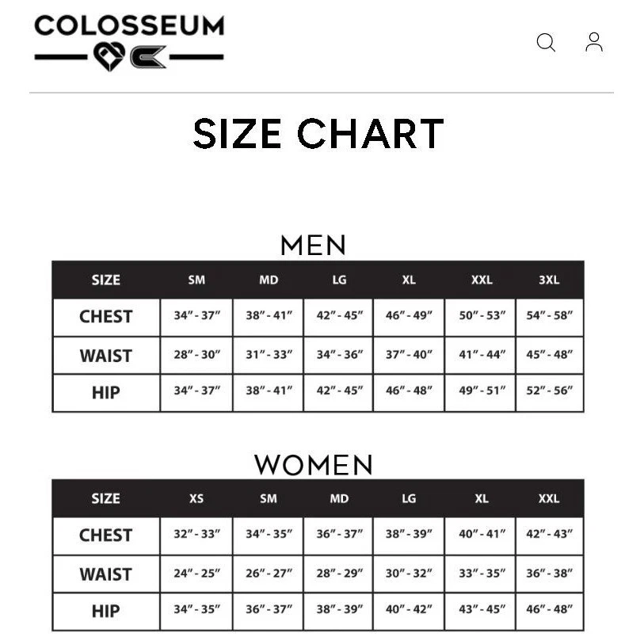644x644 pixels.
Task: Click men's XXL hip cell 49"-51"
Action: [x=481, y=391]
